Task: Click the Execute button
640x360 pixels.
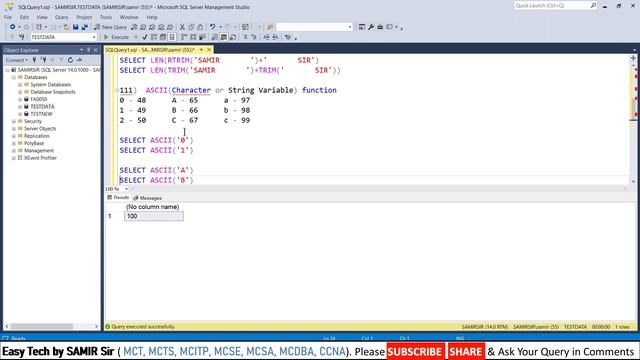Action: [116, 37]
